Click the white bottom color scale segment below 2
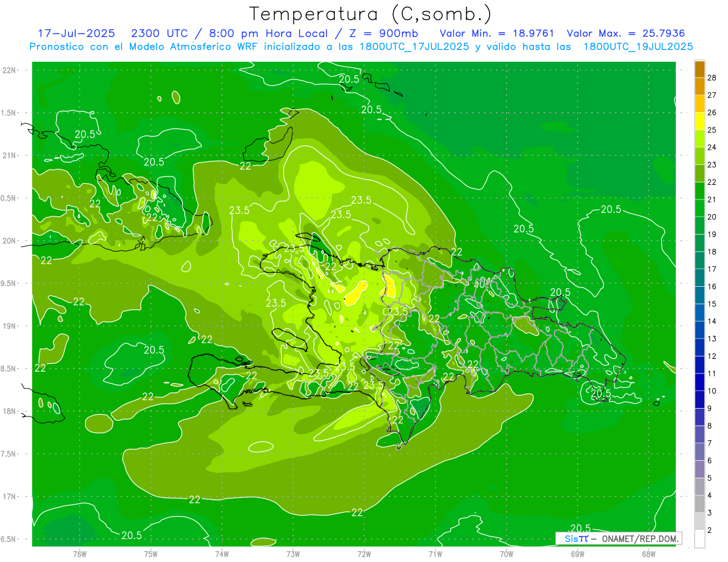Image resolution: width=728 pixels, height=562 pixels. [x=699, y=539]
